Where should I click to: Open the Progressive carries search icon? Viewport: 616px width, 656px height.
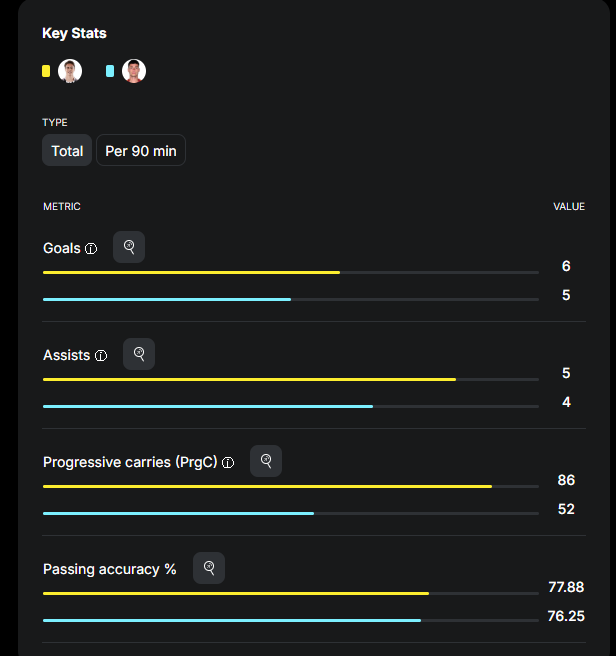click(x=266, y=461)
